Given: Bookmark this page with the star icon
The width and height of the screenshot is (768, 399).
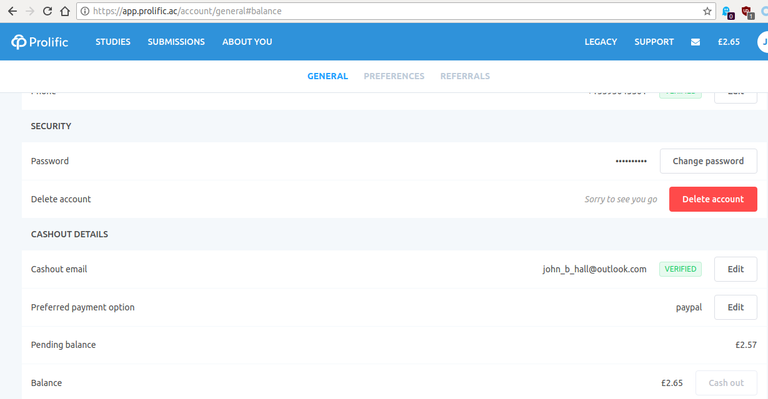Looking at the screenshot, I should coord(707,11).
